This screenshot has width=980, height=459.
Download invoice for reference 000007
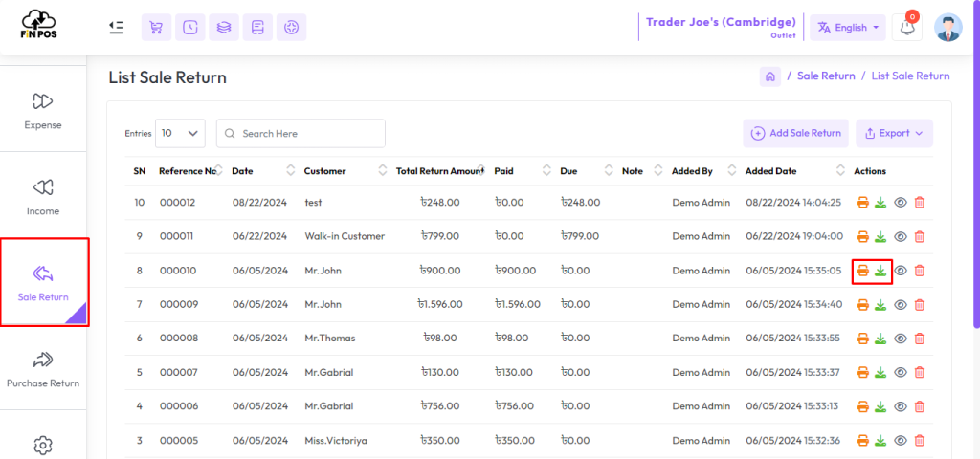pos(880,372)
